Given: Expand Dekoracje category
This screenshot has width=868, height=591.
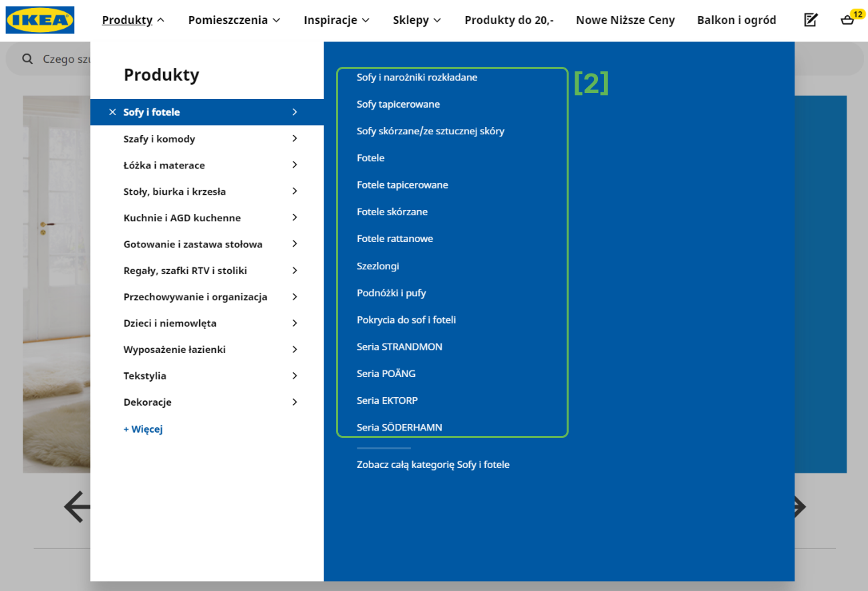Looking at the screenshot, I should 207,402.
